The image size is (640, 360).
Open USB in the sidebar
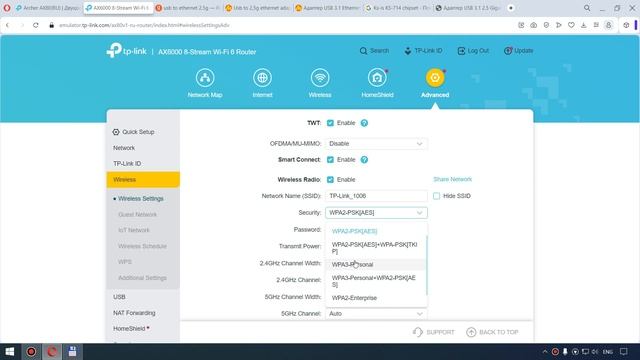coord(119,297)
